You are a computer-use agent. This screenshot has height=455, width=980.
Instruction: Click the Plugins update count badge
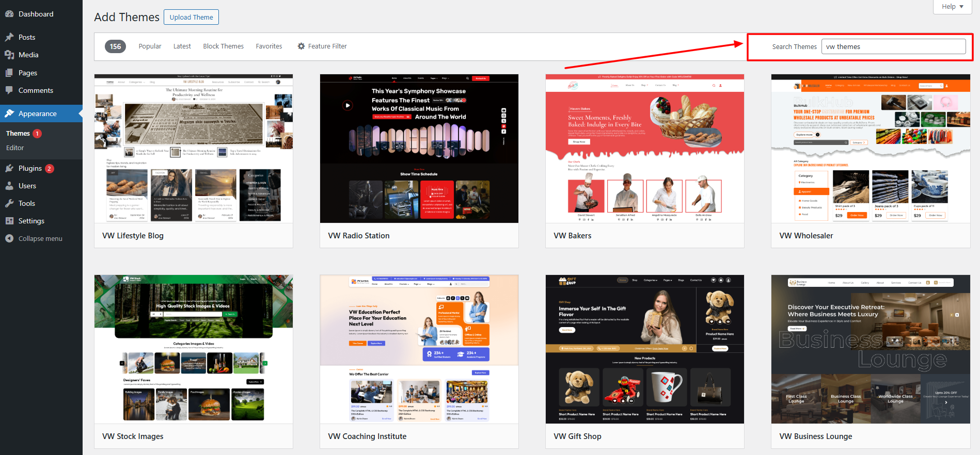49,169
